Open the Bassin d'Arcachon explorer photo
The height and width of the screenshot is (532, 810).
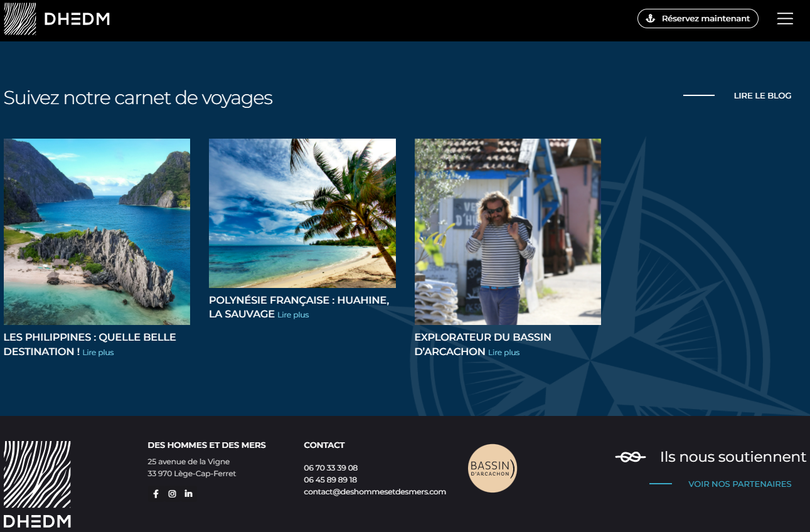508,231
